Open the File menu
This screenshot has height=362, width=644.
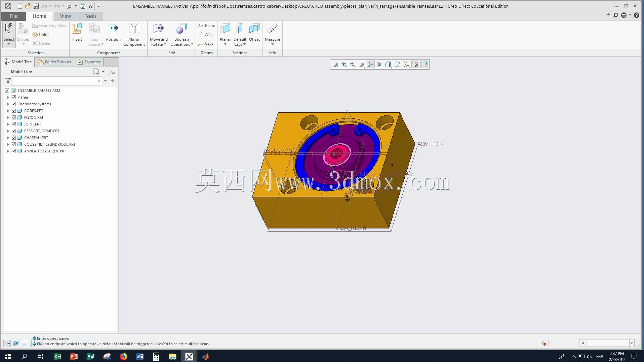[13, 16]
